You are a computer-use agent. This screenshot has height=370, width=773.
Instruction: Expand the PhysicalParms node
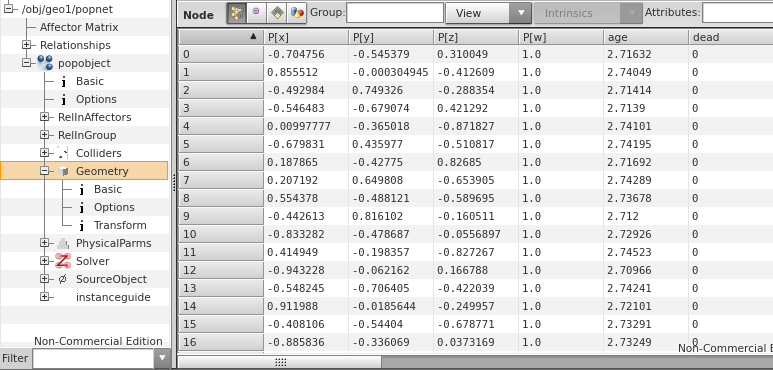click(x=45, y=243)
